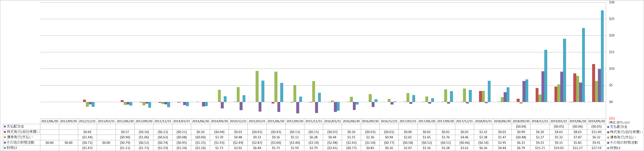
Task: Click the $15 value axis label
Action: coord(611,52)
